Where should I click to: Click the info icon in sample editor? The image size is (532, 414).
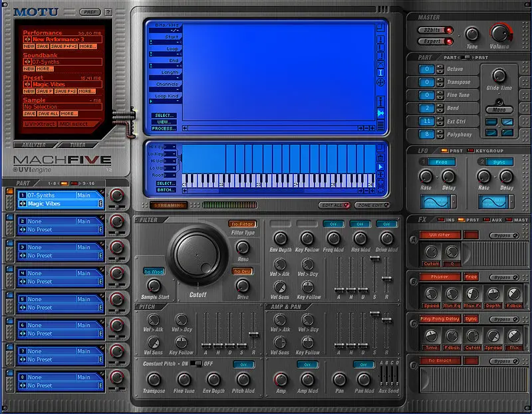point(380,102)
